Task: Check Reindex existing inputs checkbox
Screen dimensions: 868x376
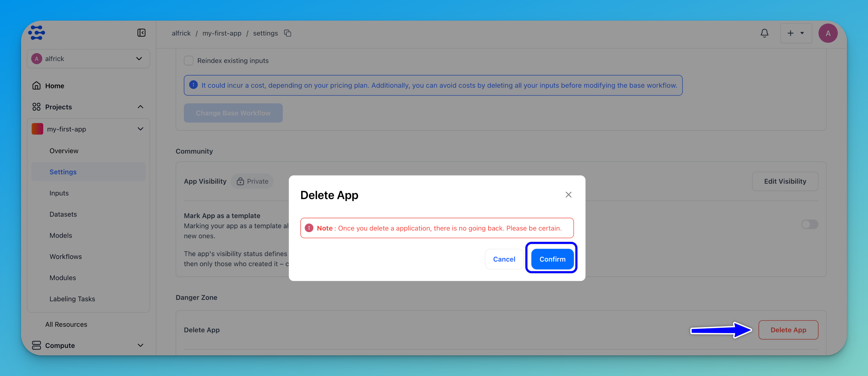Action: [x=189, y=61]
